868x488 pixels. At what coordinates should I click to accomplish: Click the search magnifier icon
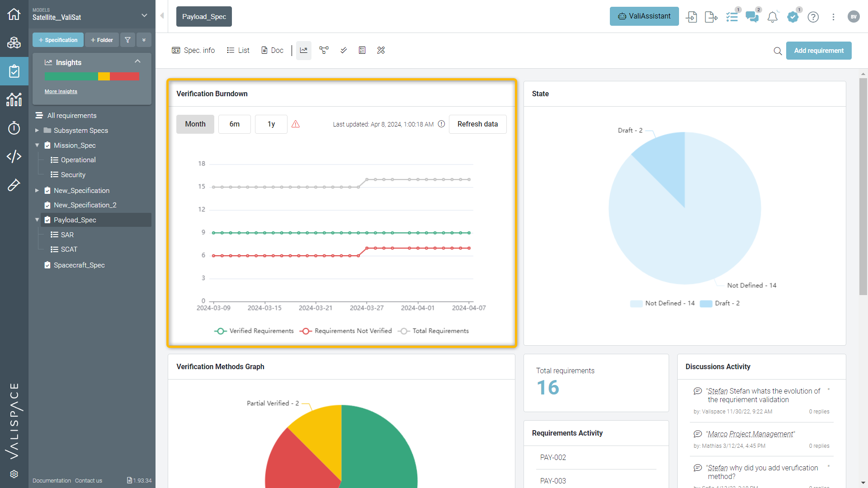click(778, 51)
